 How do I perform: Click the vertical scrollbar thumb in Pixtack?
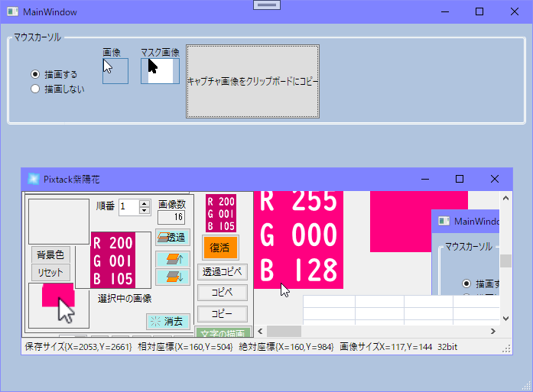coord(505,261)
